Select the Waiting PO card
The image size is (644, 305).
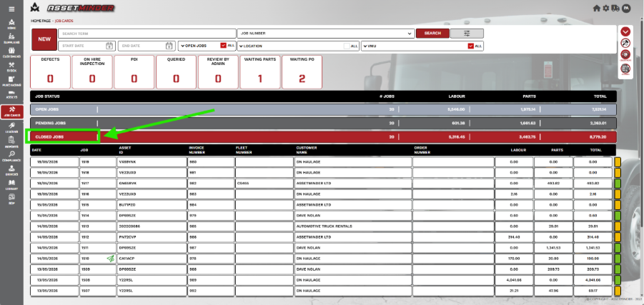coord(302,72)
